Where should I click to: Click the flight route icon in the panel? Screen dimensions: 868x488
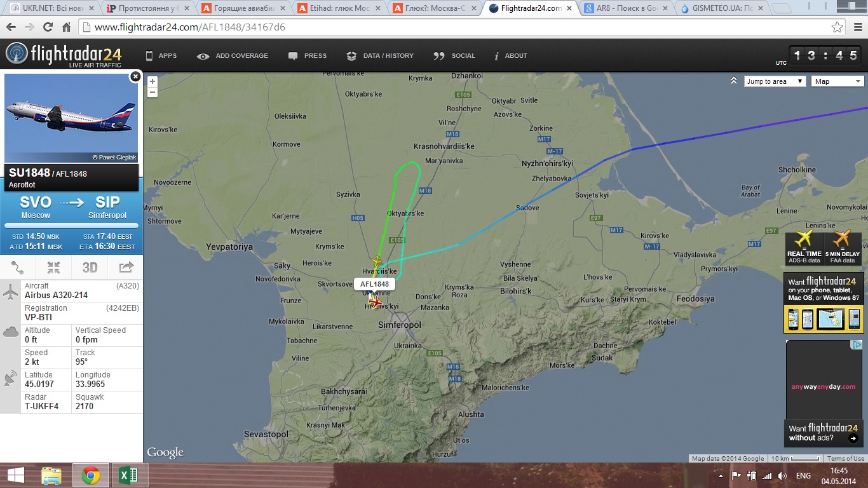pos(18,268)
